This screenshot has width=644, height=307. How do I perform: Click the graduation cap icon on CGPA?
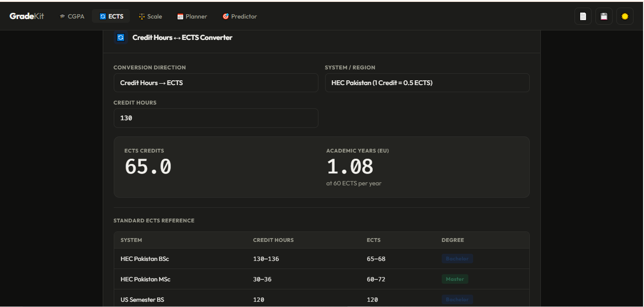(x=62, y=16)
